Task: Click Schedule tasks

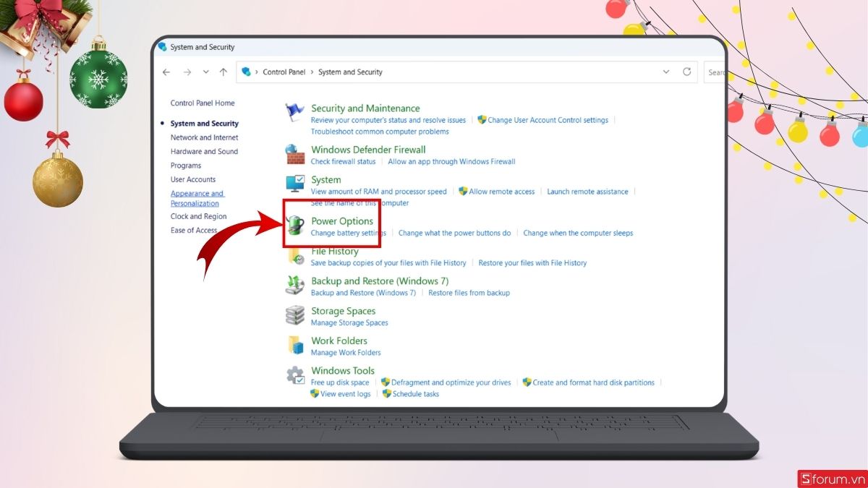Action: point(416,395)
